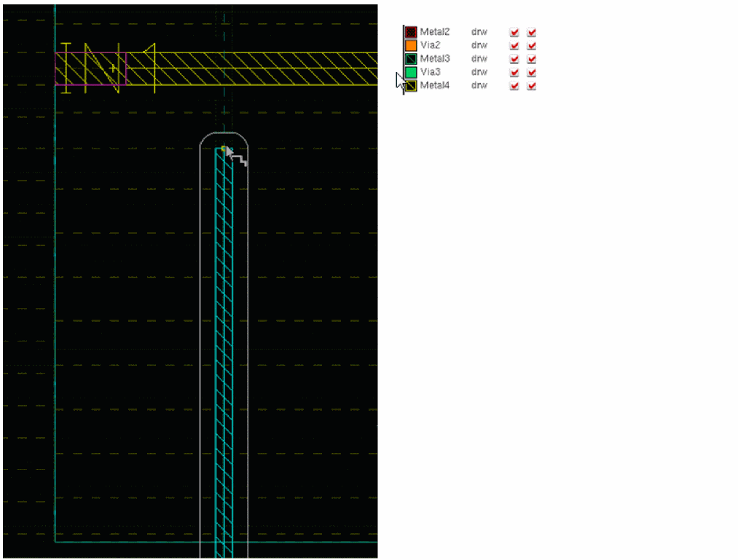
Task: Select the Via2 orange layer swatch
Action: [411, 46]
